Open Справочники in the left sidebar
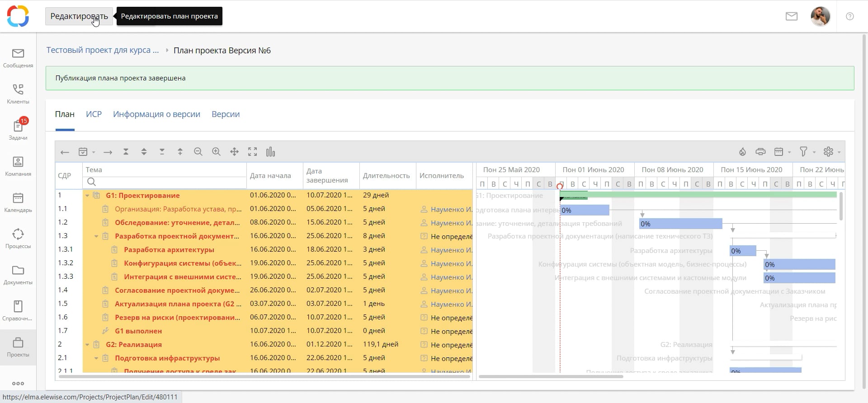Screen dimensions: 868x403 18,311
